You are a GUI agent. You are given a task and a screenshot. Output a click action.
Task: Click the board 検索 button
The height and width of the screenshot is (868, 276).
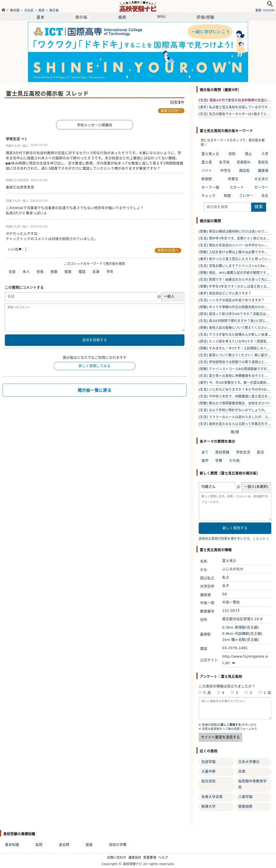coord(258,207)
